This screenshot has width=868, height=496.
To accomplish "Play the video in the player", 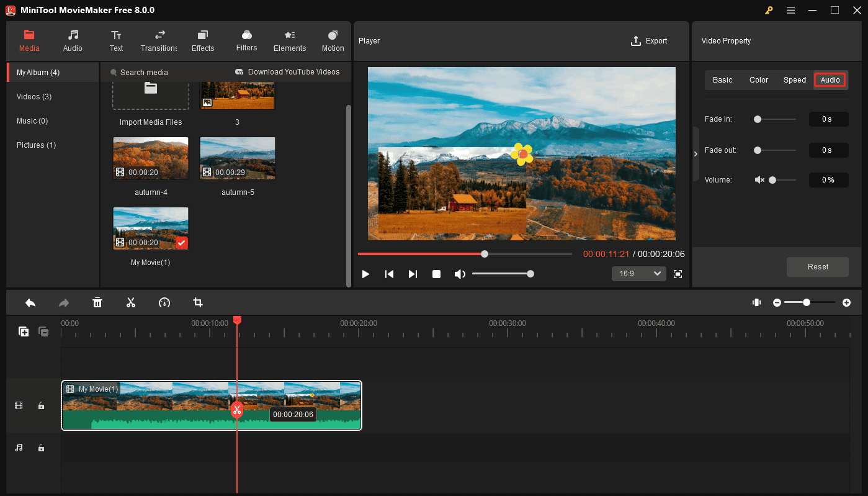I will click(x=365, y=274).
